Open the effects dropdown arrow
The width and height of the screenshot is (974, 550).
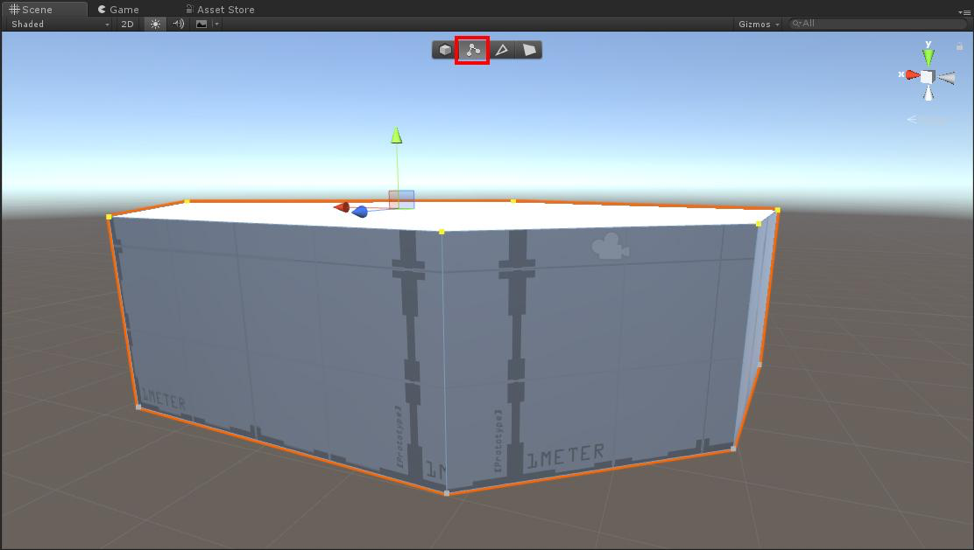click(216, 24)
